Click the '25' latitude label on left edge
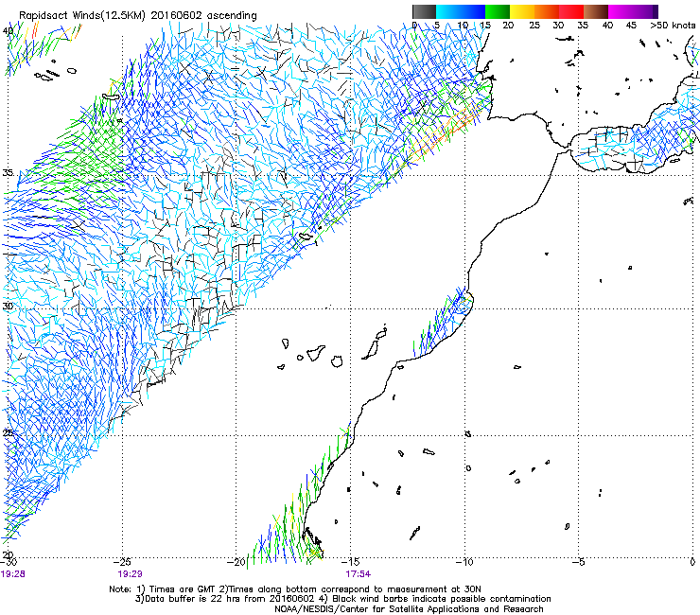Screen dimensions: 700x615 (8, 433)
